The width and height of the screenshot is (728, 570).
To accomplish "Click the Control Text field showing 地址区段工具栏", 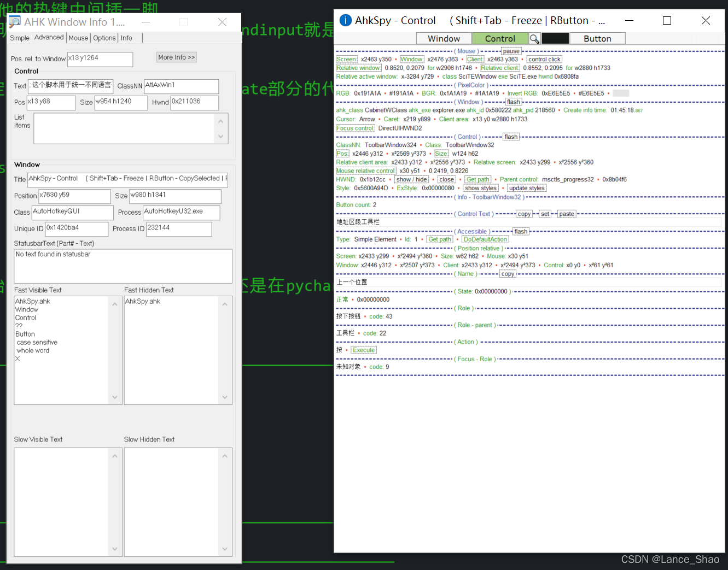I will pyautogui.click(x=528, y=222).
